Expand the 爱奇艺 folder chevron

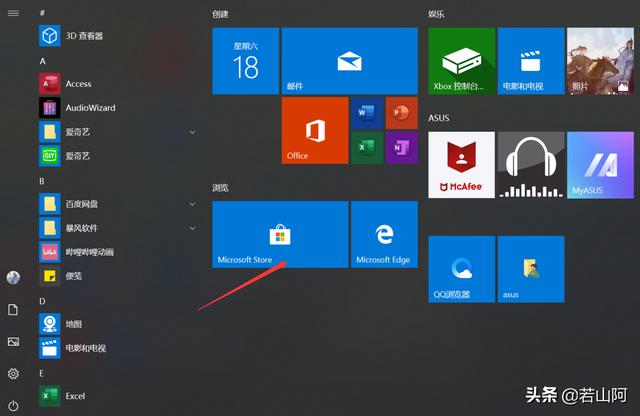pos(192,131)
